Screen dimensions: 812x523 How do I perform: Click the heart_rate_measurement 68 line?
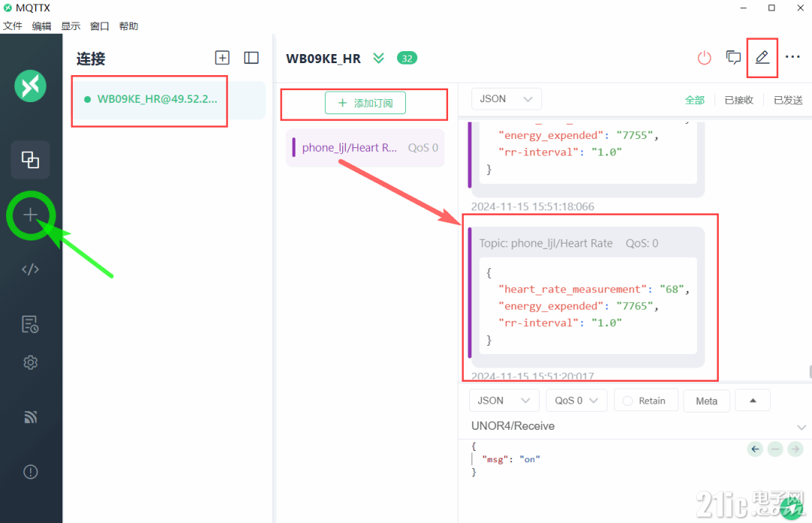pyautogui.click(x=593, y=289)
